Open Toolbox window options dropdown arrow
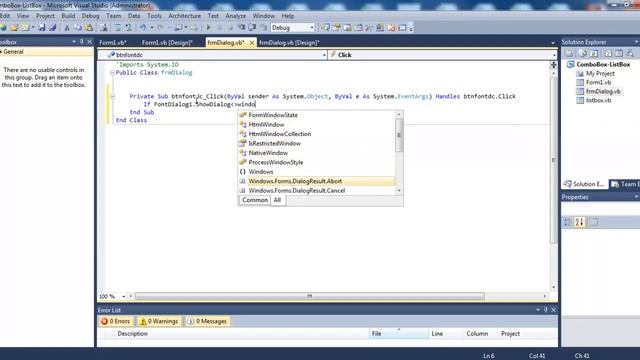This screenshot has height=360, width=640. 74,42
